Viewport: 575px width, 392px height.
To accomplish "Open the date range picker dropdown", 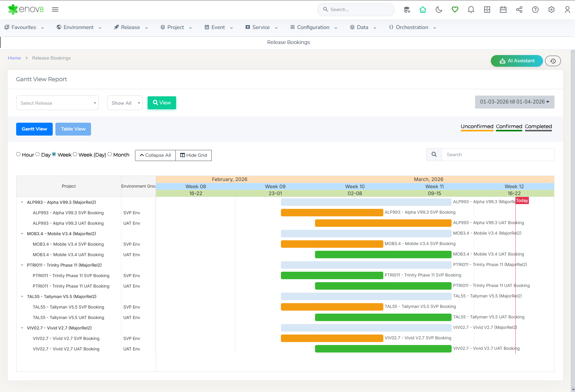I will (x=515, y=102).
